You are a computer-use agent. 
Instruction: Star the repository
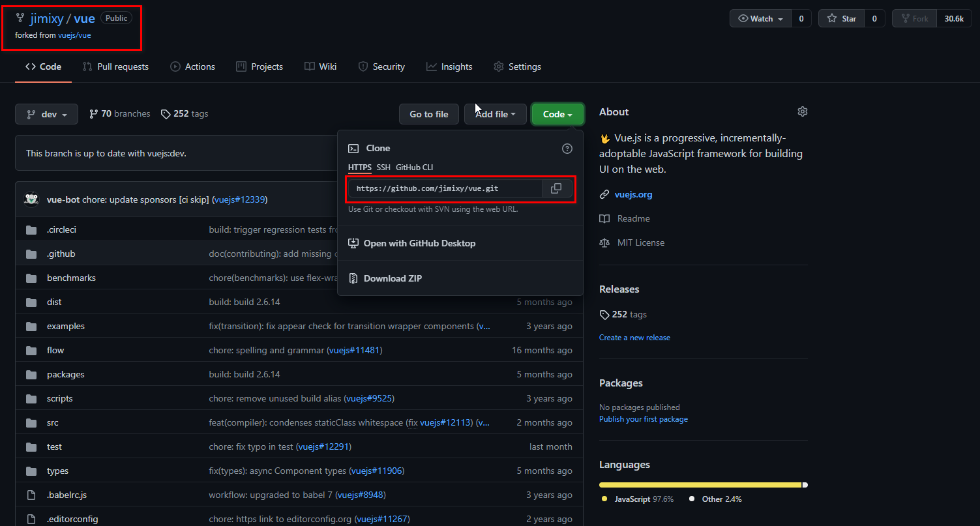[841, 18]
